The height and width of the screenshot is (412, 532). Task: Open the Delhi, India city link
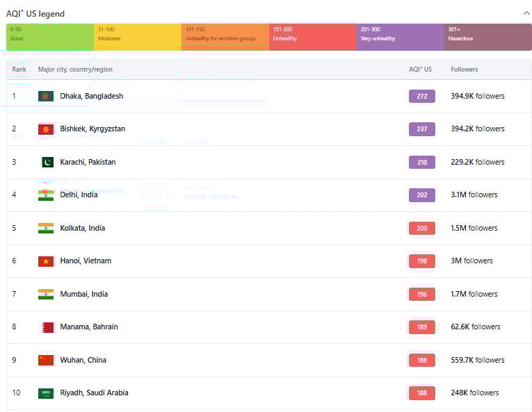pyautogui.click(x=79, y=195)
